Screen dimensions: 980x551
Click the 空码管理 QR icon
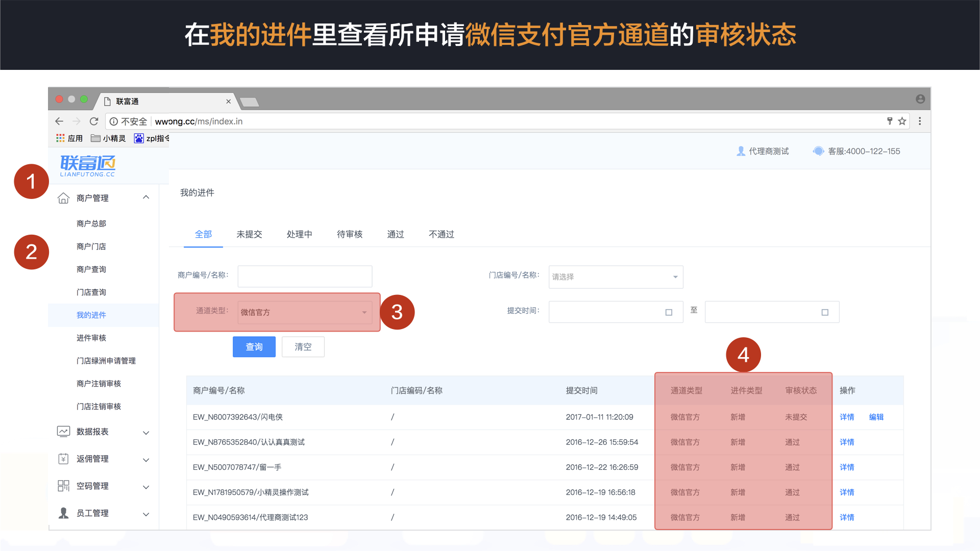click(63, 486)
